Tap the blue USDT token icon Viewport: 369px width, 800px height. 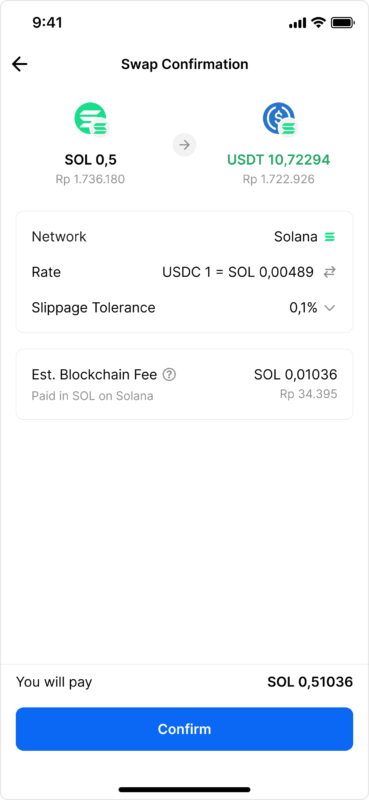[x=280, y=119]
